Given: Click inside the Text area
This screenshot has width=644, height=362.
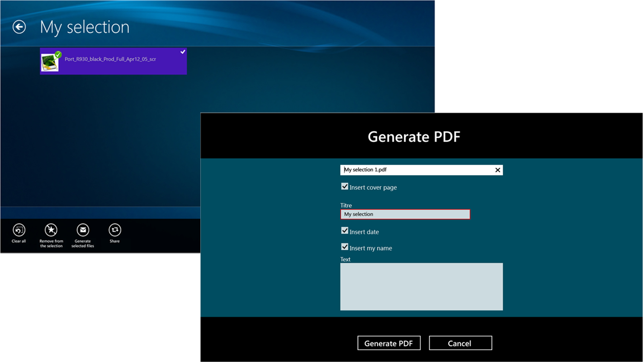Looking at the screenshot, I should coord(421,286).
